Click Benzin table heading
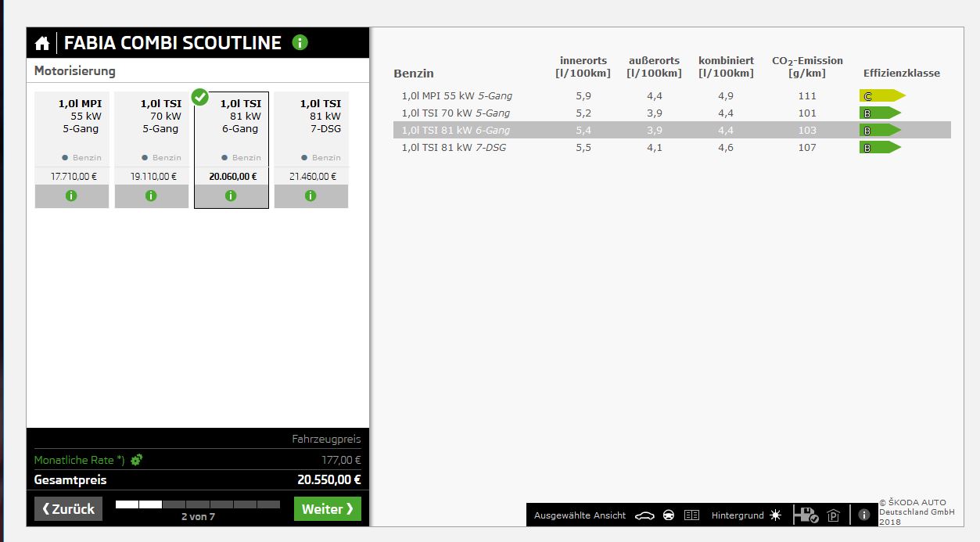Image resolution: width=980 pixels, height=542 pixels. [x=414, y=74]
